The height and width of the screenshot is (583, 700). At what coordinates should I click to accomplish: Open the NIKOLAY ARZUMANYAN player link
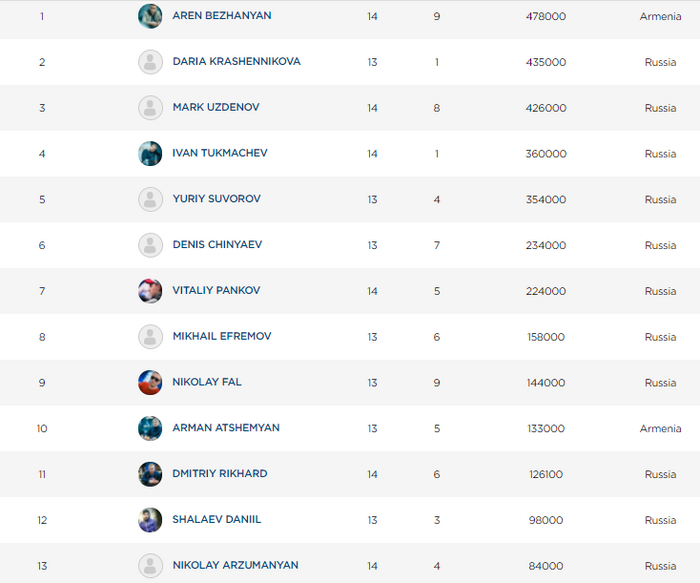tap(235, 566)
